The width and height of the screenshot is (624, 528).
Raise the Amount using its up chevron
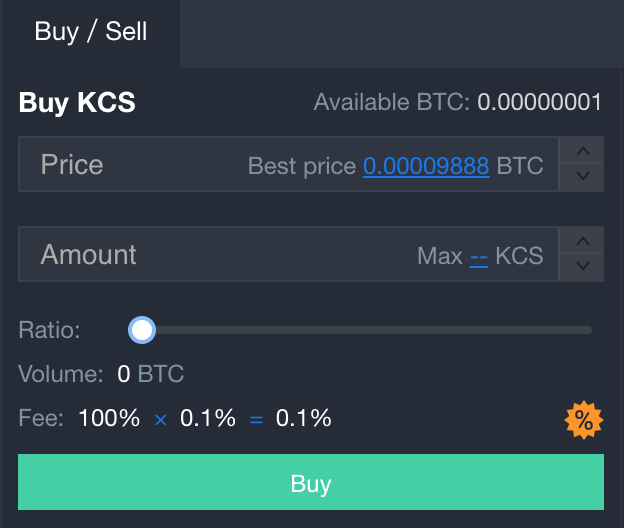(581, 240)
